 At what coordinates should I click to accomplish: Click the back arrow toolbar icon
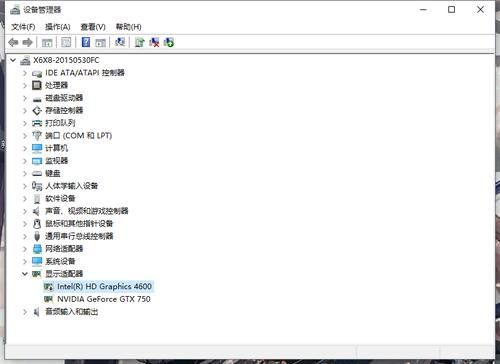(13, 42)
